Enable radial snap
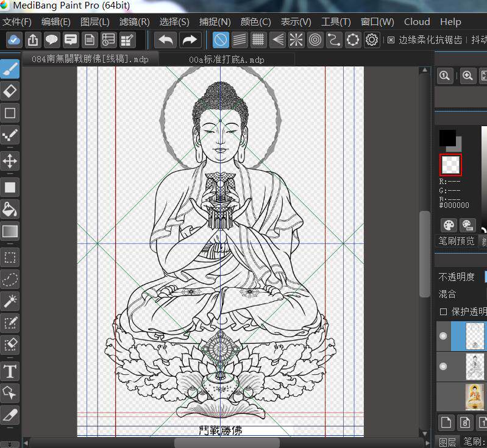487x448 pixels. point(296,40)
